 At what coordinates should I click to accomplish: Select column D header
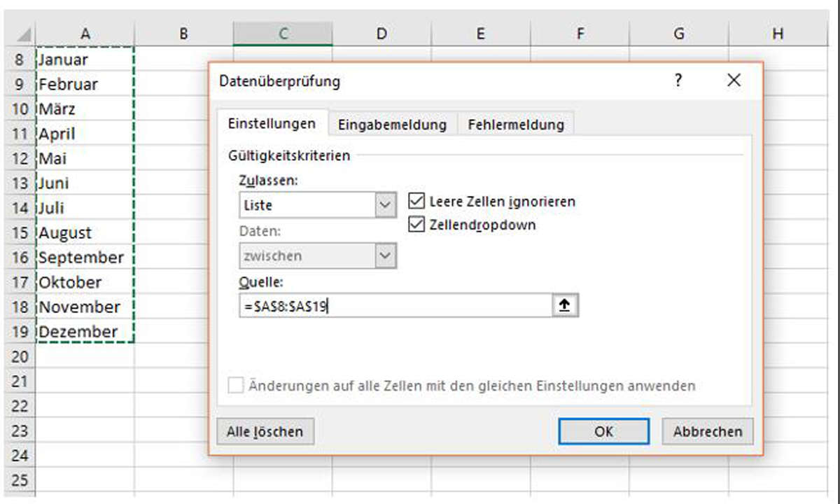[x=381, y=34]
